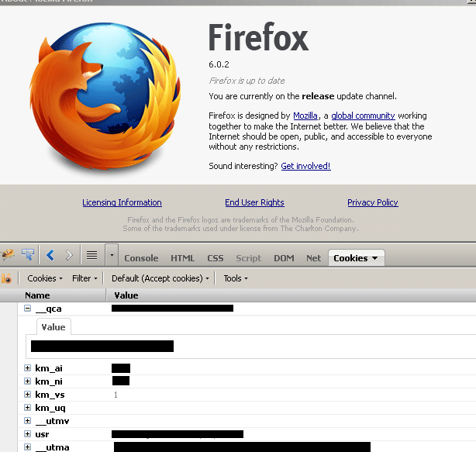Image resolution: width=476 pixels, height=452 pixels.
Task: Collapse the __qca cookie row
Action: pyautogui.click(x=27, y=309)
